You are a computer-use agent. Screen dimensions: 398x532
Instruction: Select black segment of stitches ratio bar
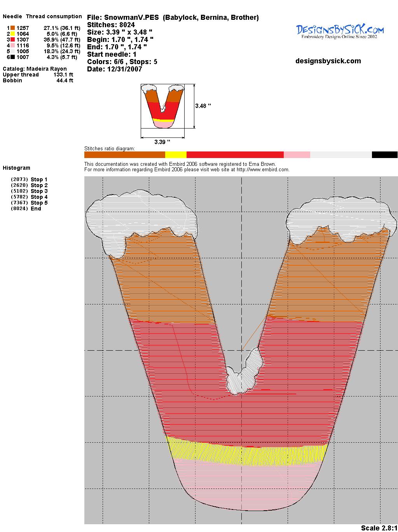point(384,155)
